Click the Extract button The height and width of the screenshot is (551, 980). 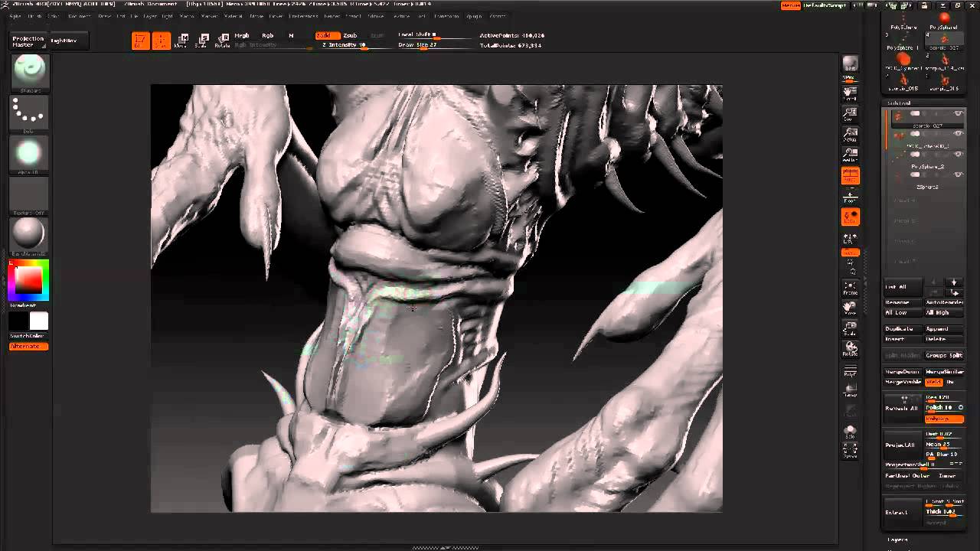903,512
